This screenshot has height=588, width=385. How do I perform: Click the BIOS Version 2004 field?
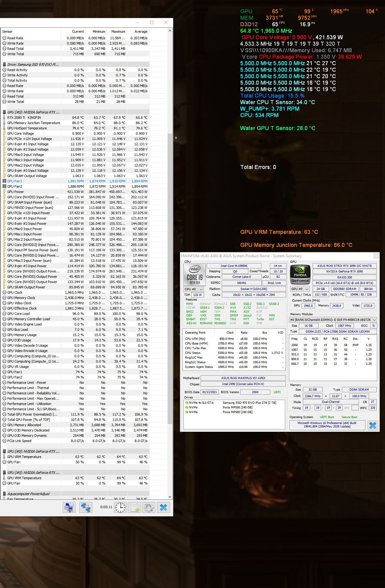coord(255,392)
